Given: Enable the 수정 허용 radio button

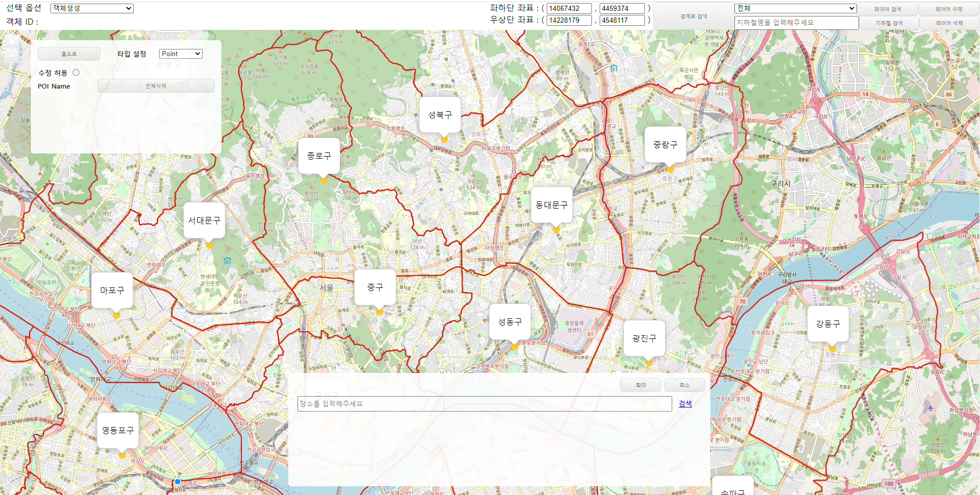Looking at the screenshot, I should (x=76, y=73).
